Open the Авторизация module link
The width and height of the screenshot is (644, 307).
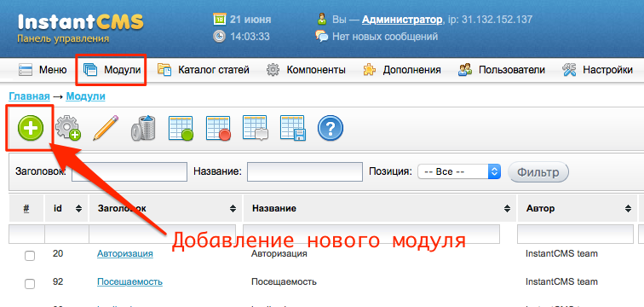click(x=125, y=253)
